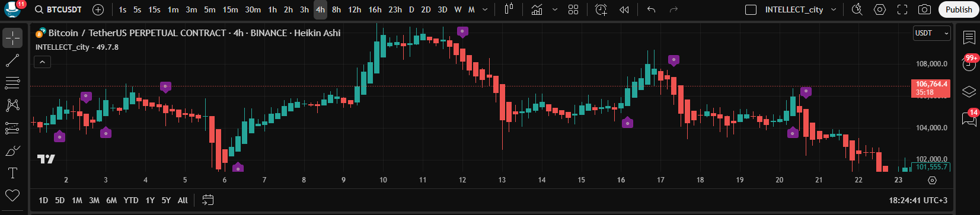The image size is (980, 215).
Task: Select the text annotation tool
Action: pyautogui.click(x=12, y=173)
